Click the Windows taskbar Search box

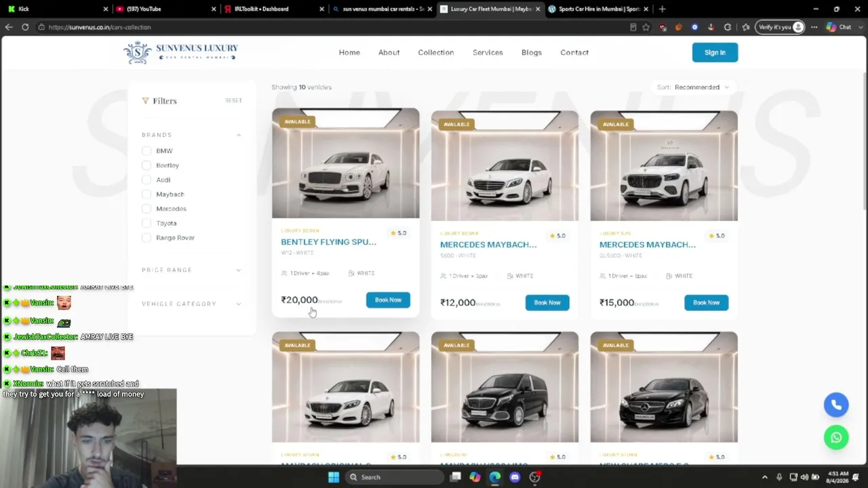pyautogui.click(x=395, y=477)
